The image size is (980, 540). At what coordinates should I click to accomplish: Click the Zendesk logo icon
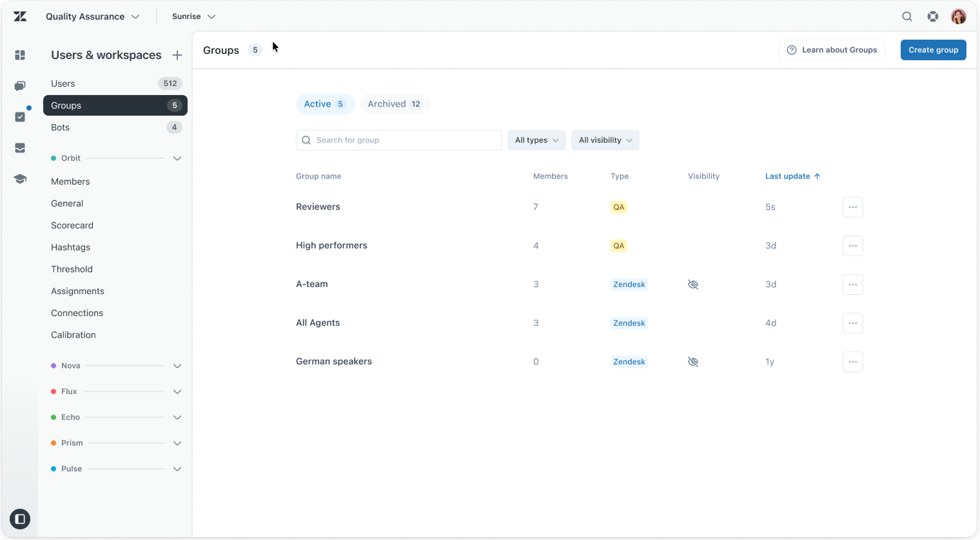click(x=20, y=16)
